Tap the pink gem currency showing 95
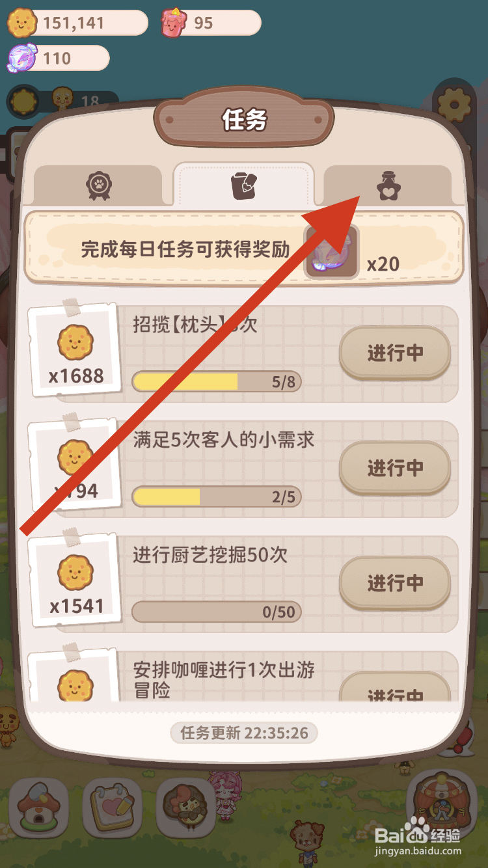Image resolution: width=488 pixels, height=868 pixels. [210, 23]
